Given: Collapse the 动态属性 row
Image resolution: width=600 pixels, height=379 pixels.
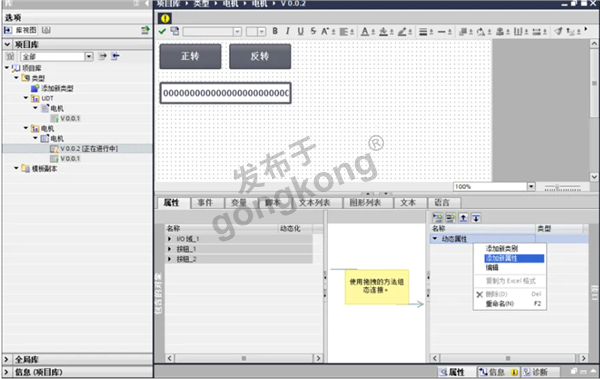Looking at the screenshot, I should [435, 239].
